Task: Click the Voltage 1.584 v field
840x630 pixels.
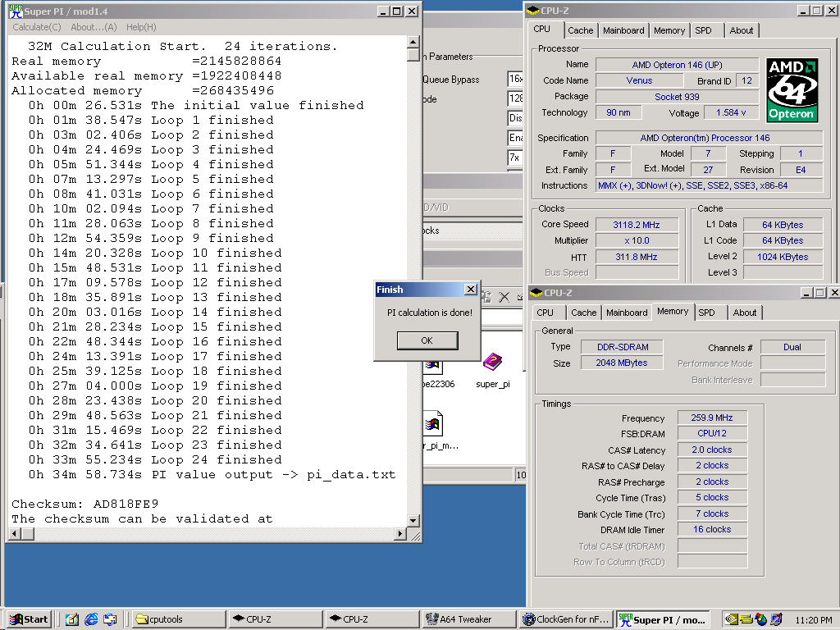Action: 731,112
